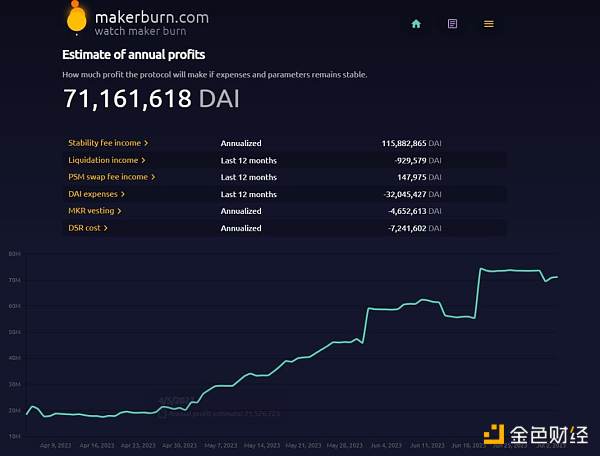600x456 pixels.
Task: Expand the chevron next to DSR cost
Action: [x=106, y=228]
